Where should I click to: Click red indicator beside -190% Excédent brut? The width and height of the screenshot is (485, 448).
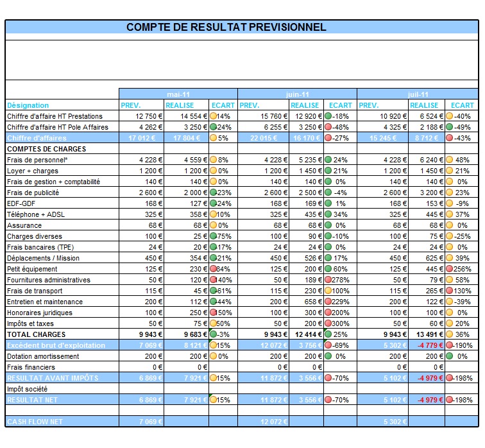point(450,345)
